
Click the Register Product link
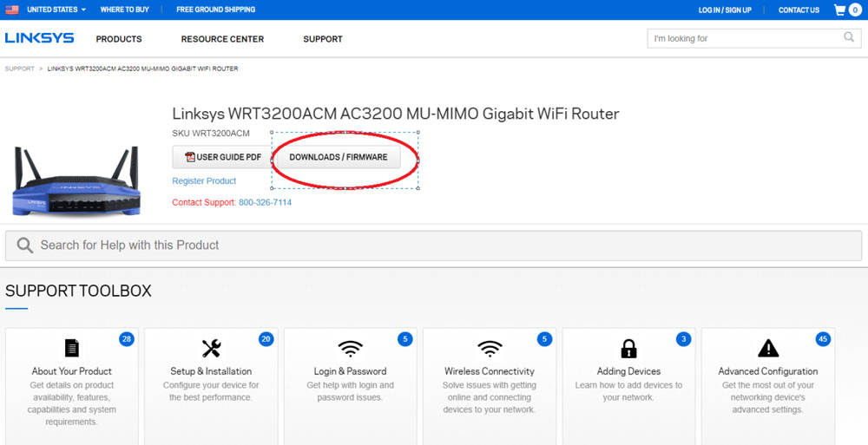[x=204, y=181]
